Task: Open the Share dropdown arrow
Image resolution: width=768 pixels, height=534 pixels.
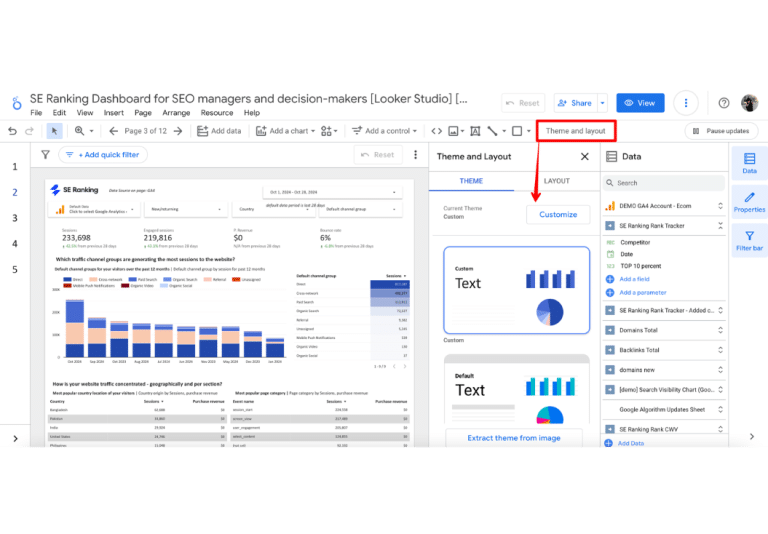Action: click(x=602, y=103)
